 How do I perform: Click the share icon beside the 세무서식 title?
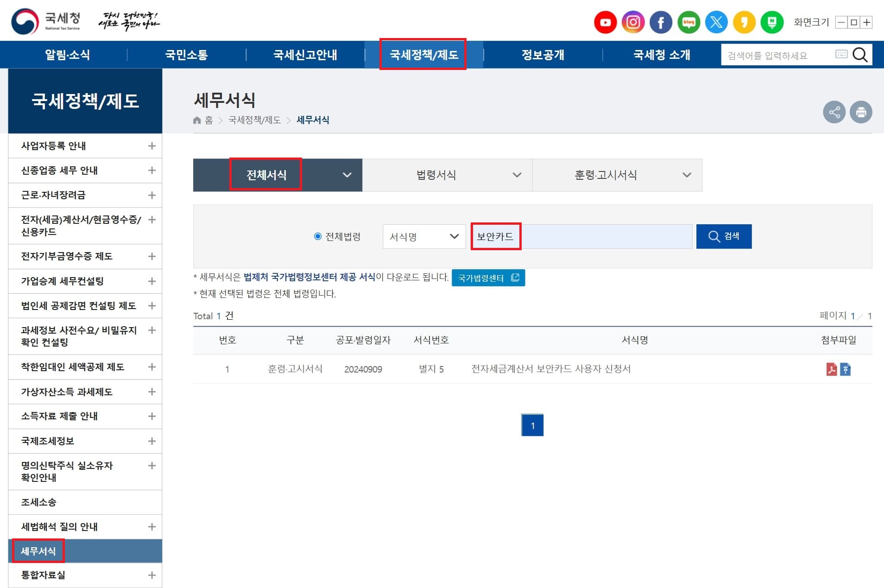pos(834,112)
